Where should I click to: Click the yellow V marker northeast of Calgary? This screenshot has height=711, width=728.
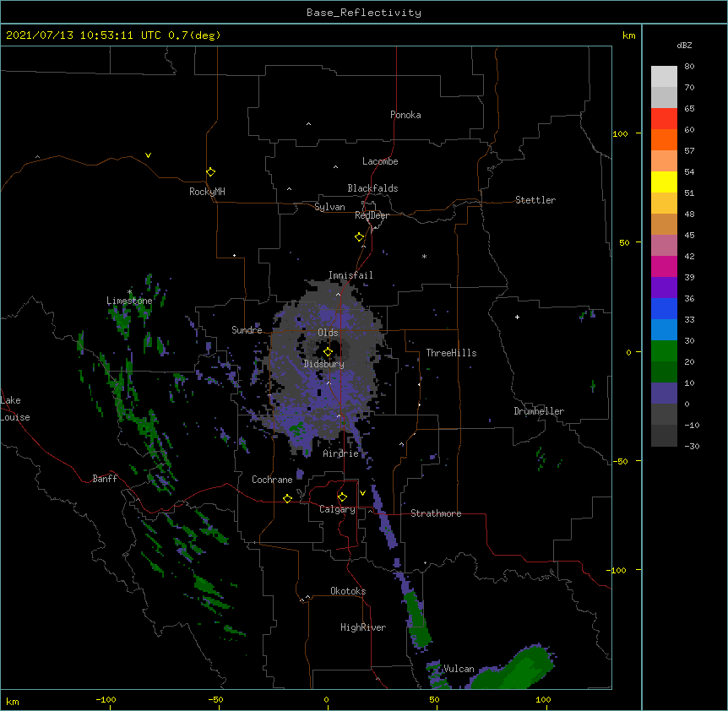click(x=362, y=493)
